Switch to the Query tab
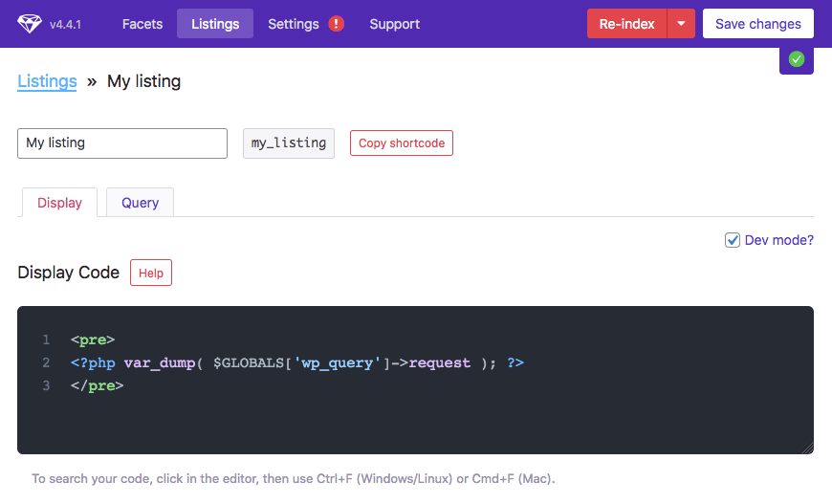The width and height of the screenshot is (832, 504). tap(140, 203)
